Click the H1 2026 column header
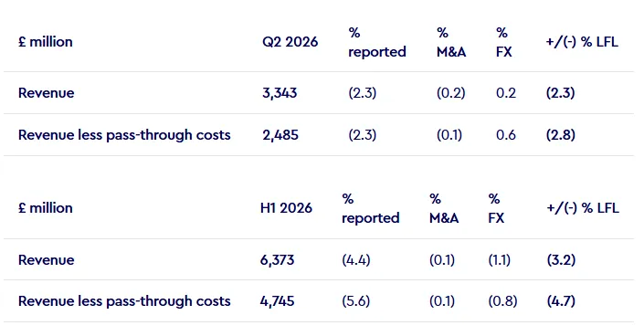 pos(286,208)
